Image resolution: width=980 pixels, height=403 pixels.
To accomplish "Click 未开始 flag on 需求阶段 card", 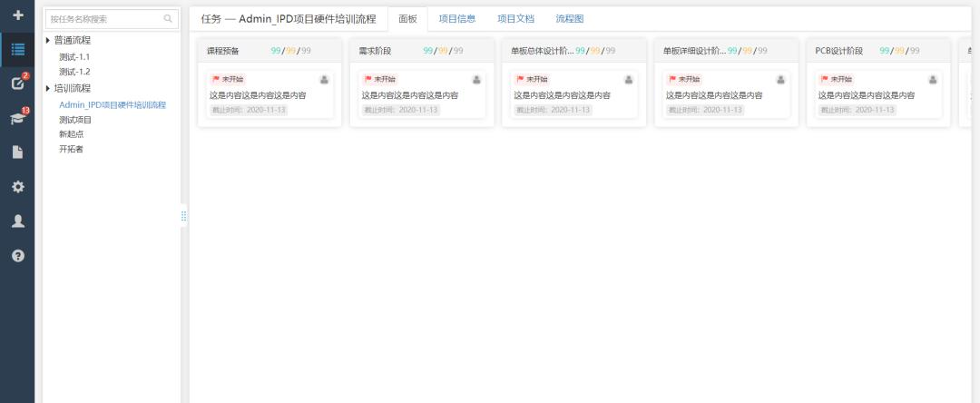I will click(x=380, y=79).
